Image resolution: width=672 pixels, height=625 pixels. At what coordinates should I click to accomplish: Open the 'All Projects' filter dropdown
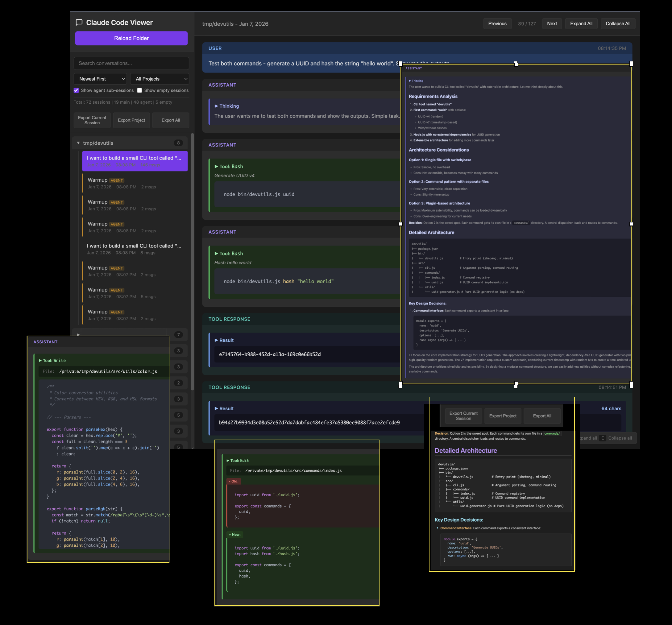click(x=160, y=78)
